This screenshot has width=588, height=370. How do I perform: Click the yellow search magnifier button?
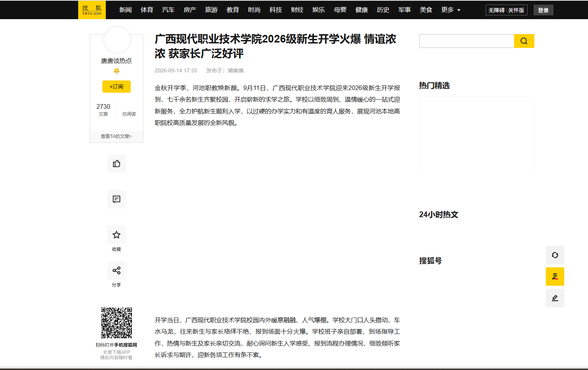524,41
